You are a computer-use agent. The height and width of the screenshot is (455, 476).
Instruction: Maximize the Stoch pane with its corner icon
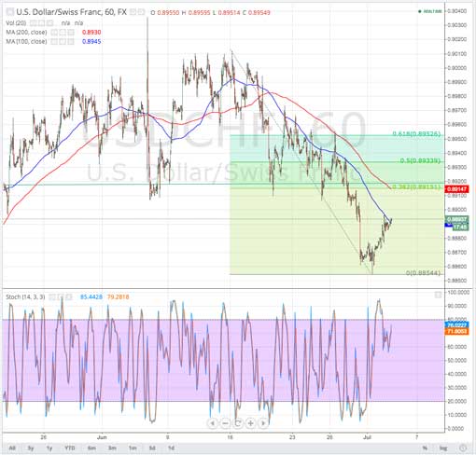click(438, 295)
